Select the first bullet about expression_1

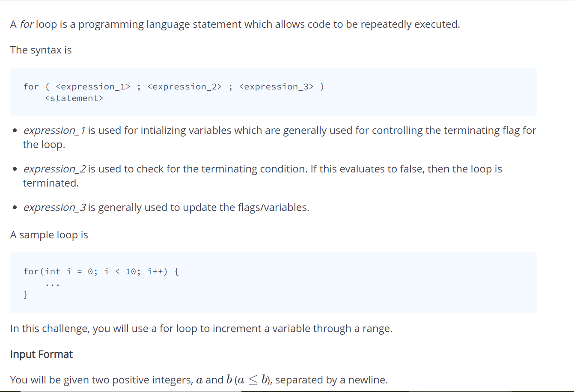point(278,137)
